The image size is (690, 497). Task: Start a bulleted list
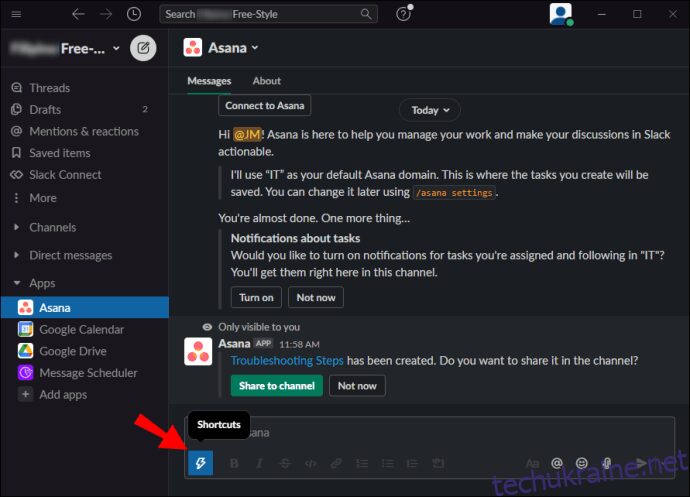tap(387, 463)
